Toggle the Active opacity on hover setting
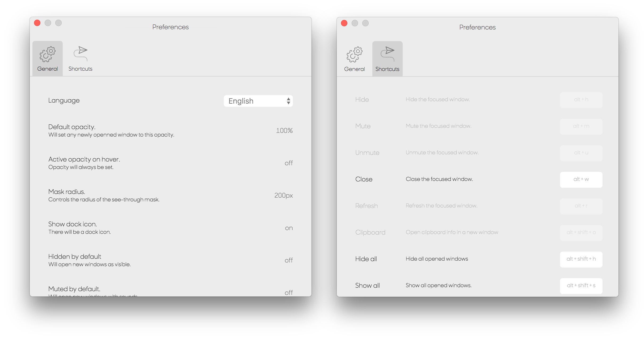This screenshot has height=339, width=644. click(289, 163)
